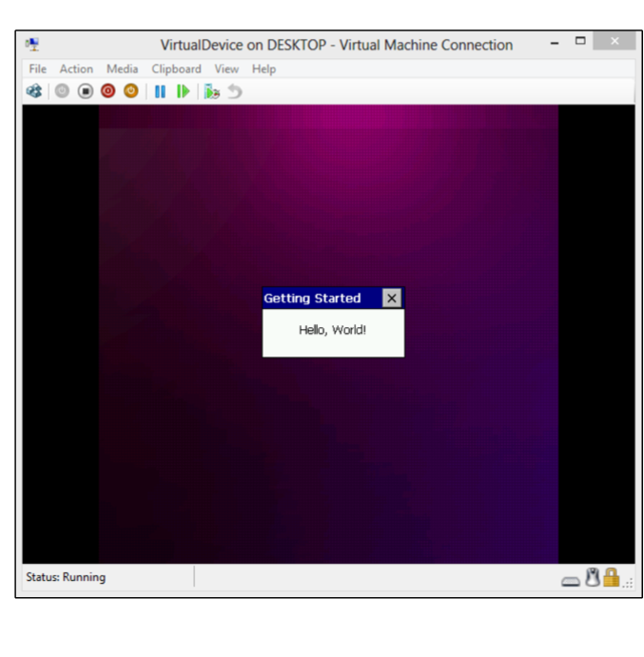Viewport: 644px width, 657px height.
Task: Click the Ctrl+Alt+Delete toolbar icon
Action: (34, 91)
